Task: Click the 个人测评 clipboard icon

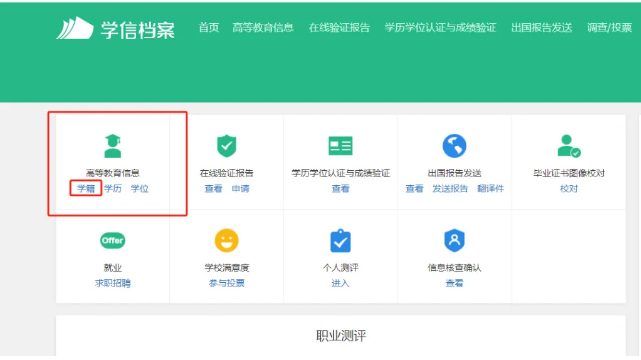Action: pos(340,241)
